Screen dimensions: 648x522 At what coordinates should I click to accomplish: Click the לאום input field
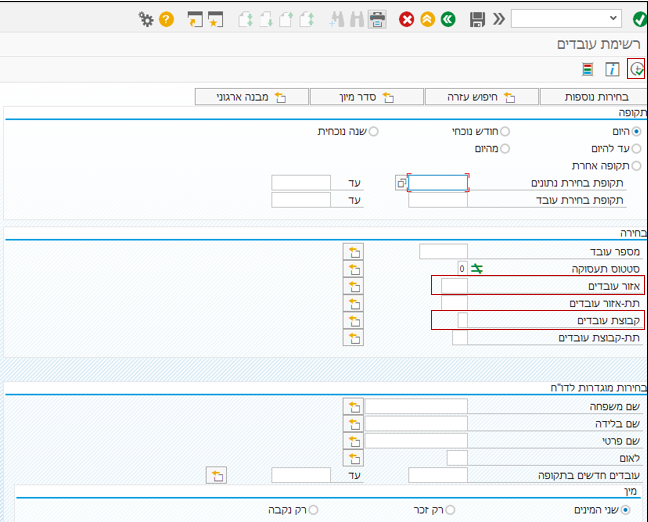coord(457,458)
